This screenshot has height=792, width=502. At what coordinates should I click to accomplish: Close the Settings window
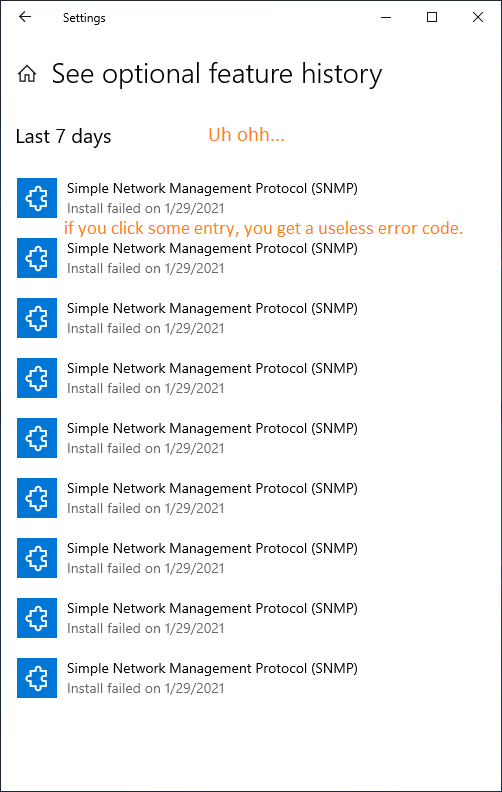tap(478, 17)
